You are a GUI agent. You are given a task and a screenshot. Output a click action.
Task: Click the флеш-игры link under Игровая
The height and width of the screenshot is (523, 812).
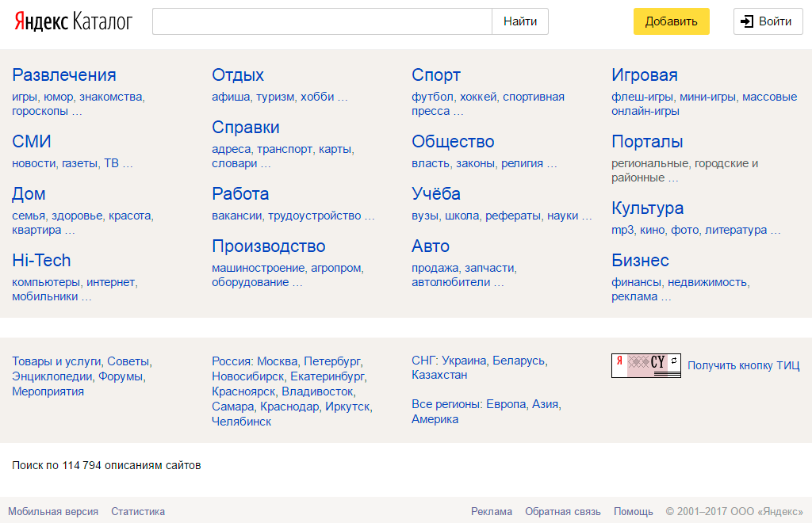(x=642, y=97)
